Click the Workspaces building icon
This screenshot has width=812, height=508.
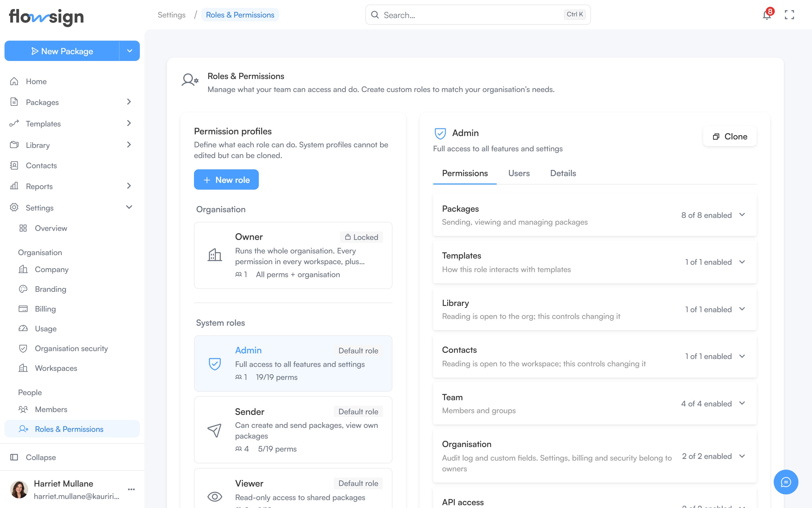click(x=23, y=368)
